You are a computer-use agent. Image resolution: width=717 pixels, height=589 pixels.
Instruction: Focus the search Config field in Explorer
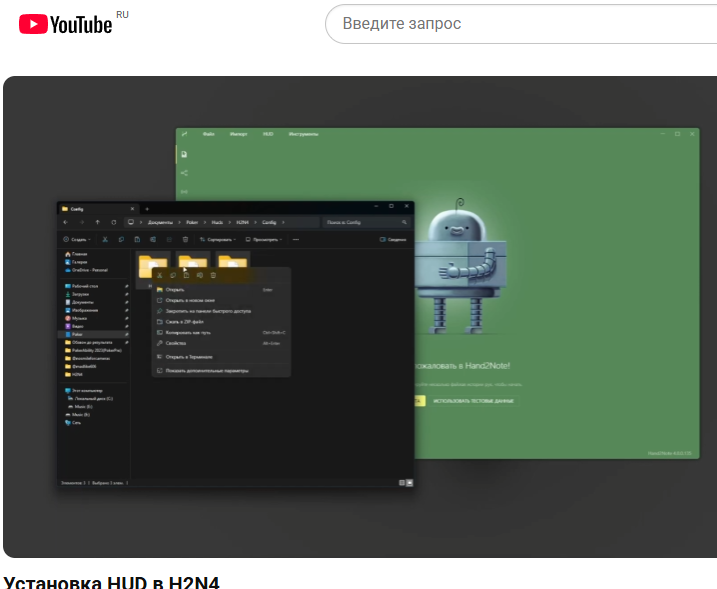[x=366, y=222]
